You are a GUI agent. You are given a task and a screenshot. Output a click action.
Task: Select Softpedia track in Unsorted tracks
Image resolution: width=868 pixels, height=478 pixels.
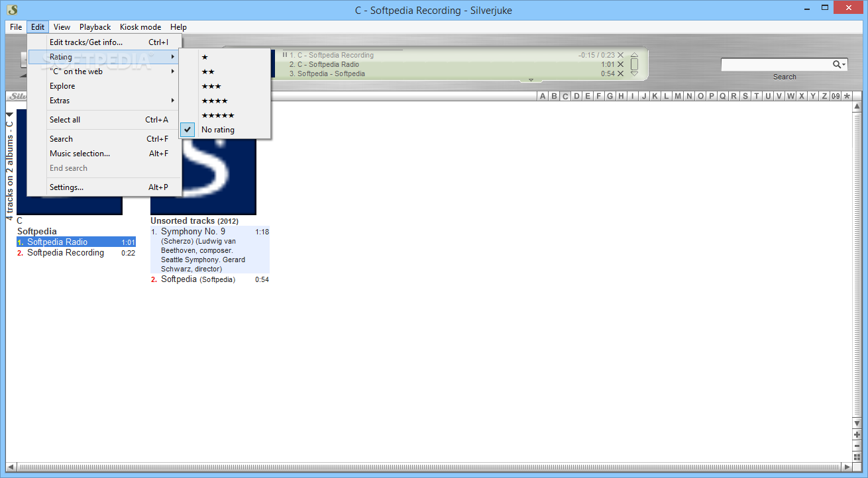point(210,279)
